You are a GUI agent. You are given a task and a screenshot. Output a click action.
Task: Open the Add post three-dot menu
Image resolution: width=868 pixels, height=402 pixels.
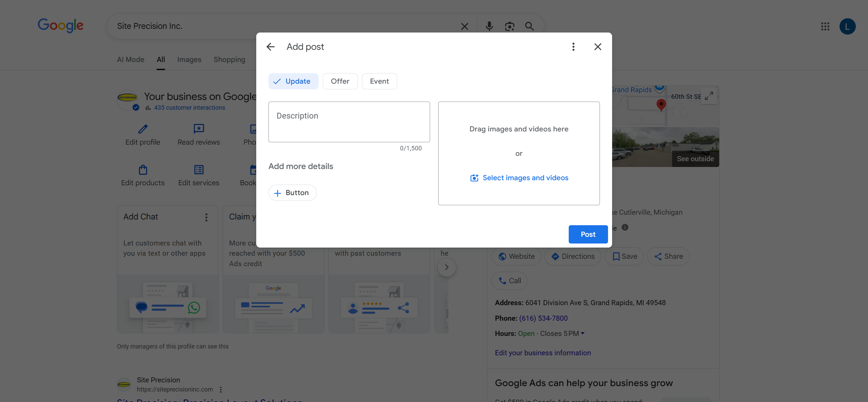tap(573, 47)
